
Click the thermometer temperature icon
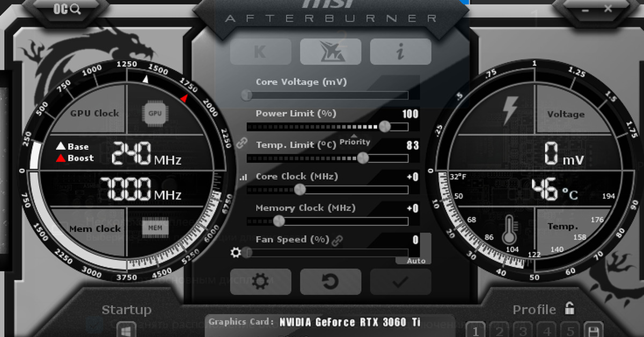pos(509,231)
